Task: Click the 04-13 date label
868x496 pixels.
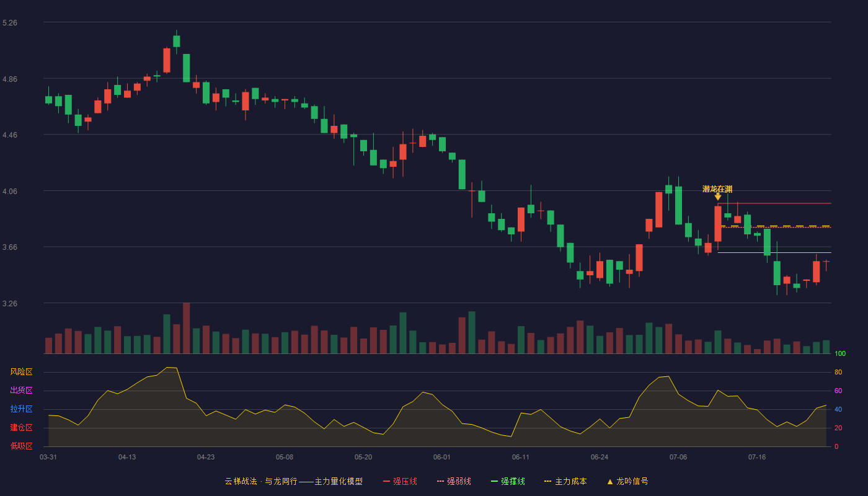Action: pos(127,457)
